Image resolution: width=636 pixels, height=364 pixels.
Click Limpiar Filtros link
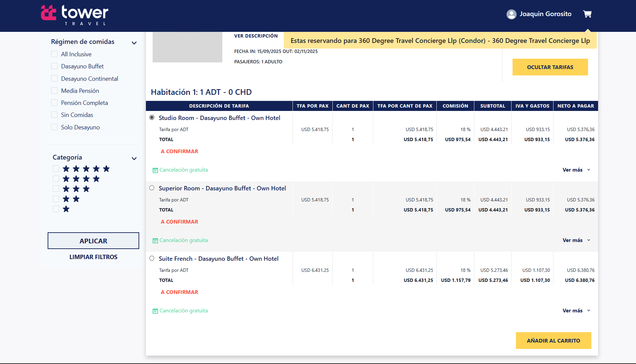pos(93,257)
